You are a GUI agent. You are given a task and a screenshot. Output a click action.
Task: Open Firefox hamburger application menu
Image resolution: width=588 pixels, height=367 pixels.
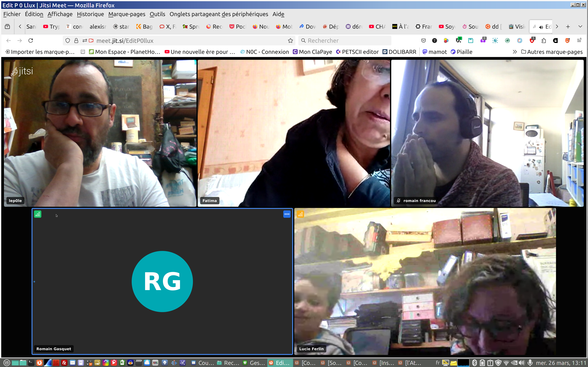[x=579, y=41]
